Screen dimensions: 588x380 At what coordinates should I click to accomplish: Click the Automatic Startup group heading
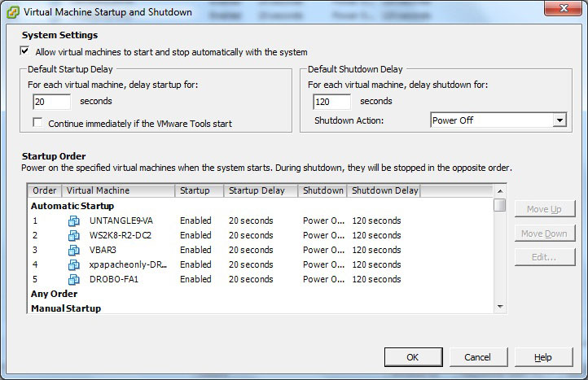coord(72,206)
